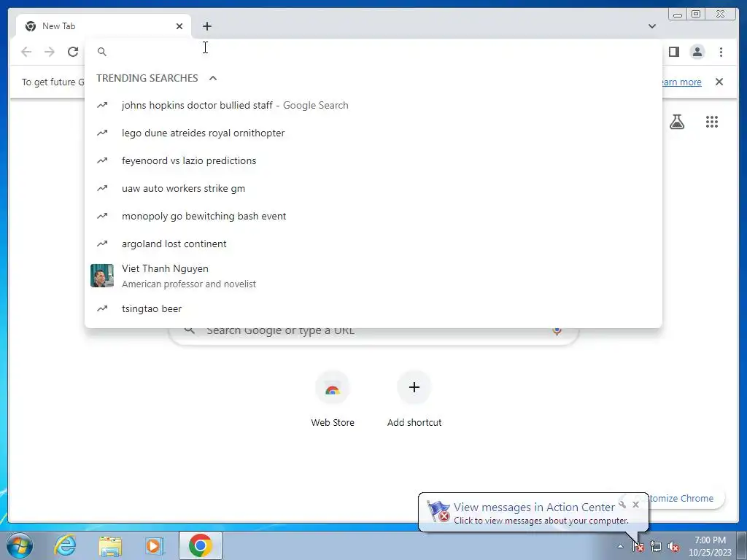Open Windows Media Player from taskbar
The image size is (747, 560).
tap(155, 545)
